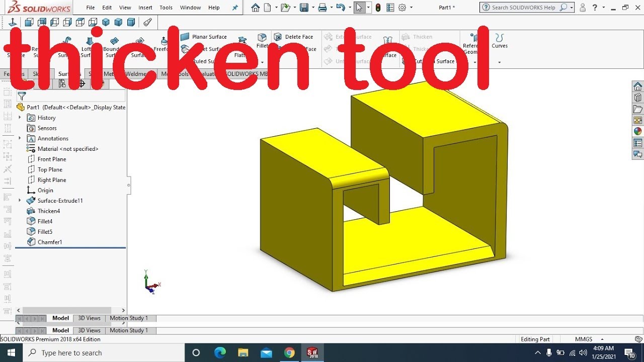Click the Save icon

304,8
